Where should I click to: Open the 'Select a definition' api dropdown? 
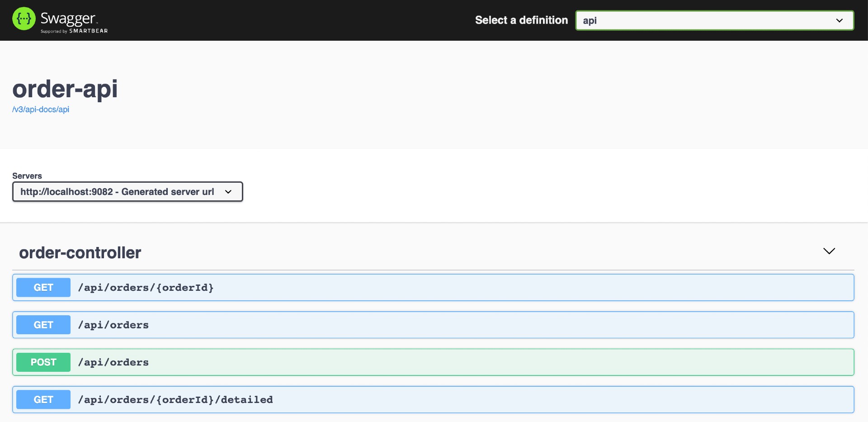[x=714, y=20]
